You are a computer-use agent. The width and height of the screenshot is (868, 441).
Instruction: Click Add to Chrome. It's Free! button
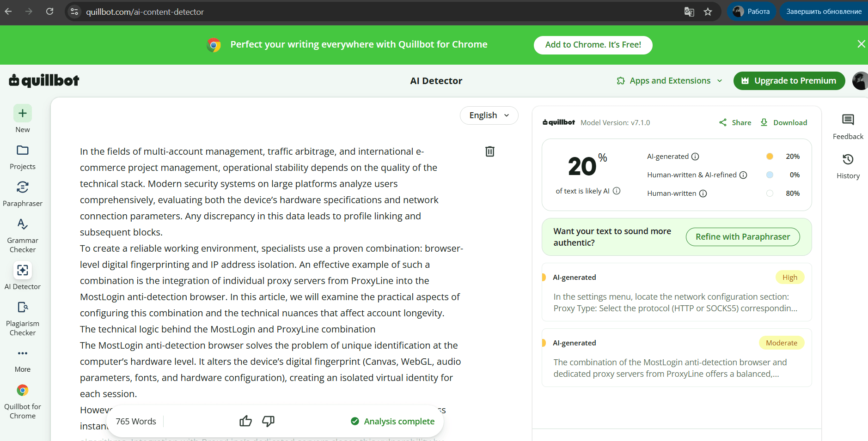click(593, 45)
